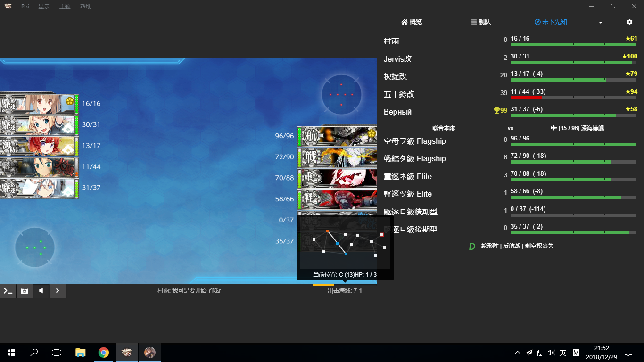Click the Poi logo icon in title bar
This screenshot has width=644, height=362.
(8, 7)
